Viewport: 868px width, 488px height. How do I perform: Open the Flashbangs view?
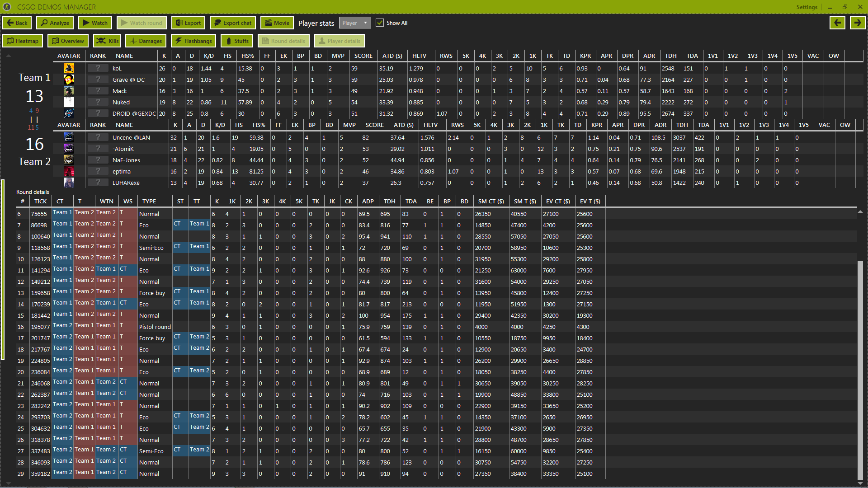(x=193, y=41)
